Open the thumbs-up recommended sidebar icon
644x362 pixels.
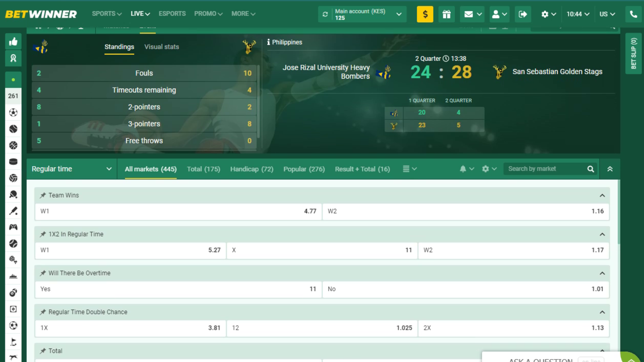pyautogui.click(x=13, y=42)
